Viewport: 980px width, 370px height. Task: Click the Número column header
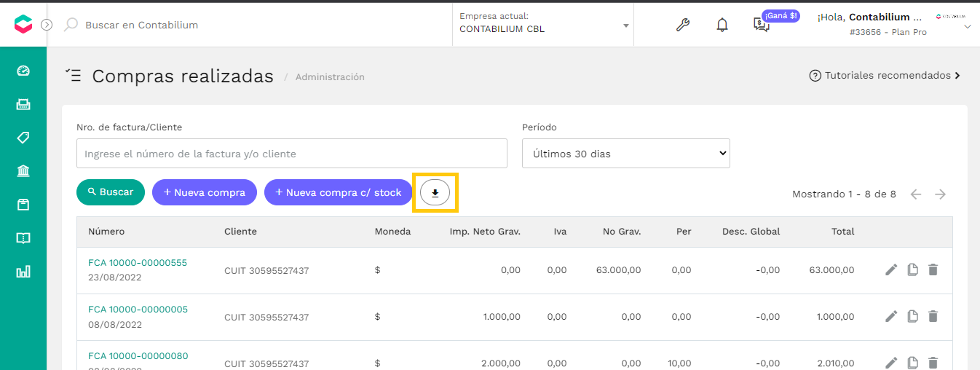click(x=106, y=232)
